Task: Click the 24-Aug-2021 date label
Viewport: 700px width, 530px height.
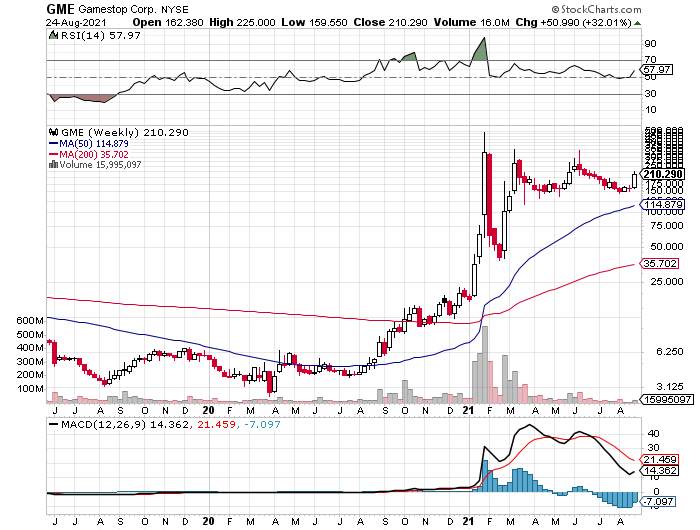Action: 76,22
